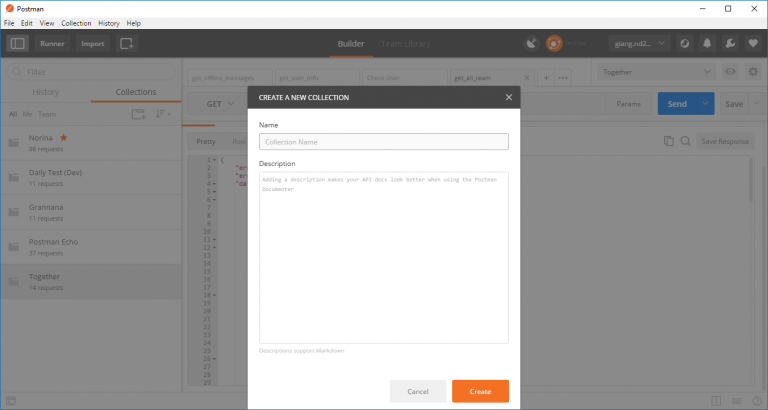Click the Runner button

click(52, 44)
